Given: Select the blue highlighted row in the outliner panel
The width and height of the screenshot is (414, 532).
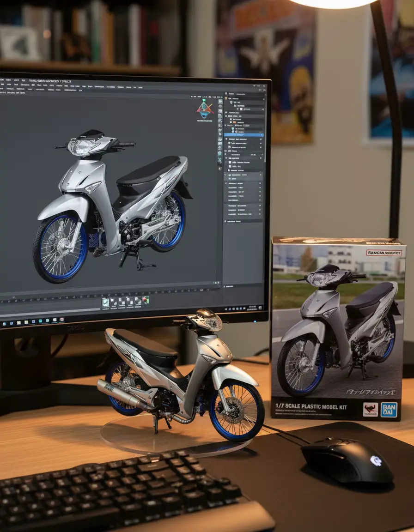Looking at the screenshot, I should (x=244, y=135).
